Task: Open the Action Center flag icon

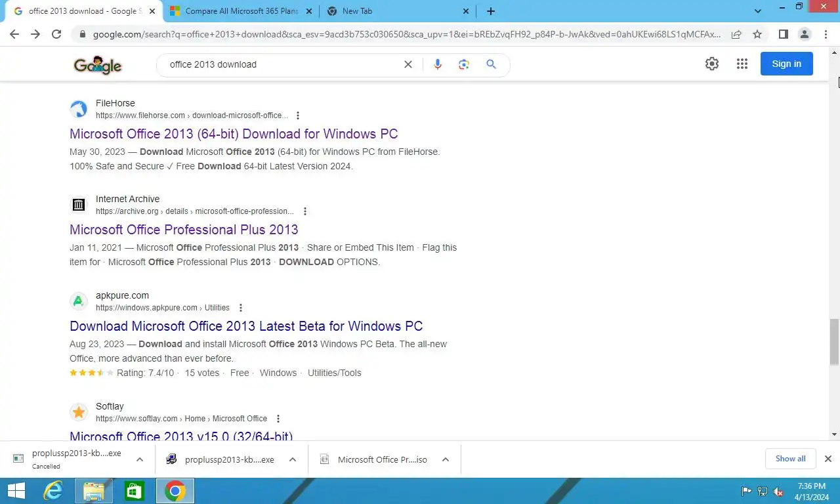Action: [x=746, y=492]
